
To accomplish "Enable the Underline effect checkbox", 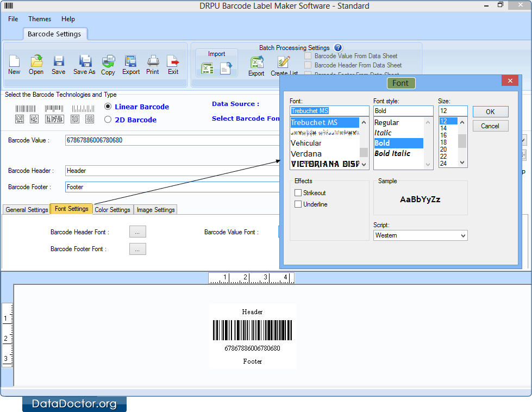I will (298, 204).
